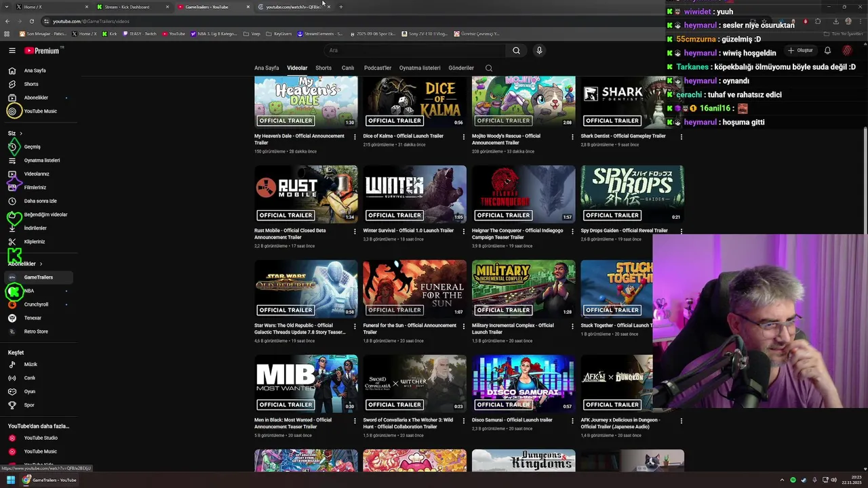The image size is (868, 488).
Task: Open Müzik under Keşfet
Action: pos(31,365)
